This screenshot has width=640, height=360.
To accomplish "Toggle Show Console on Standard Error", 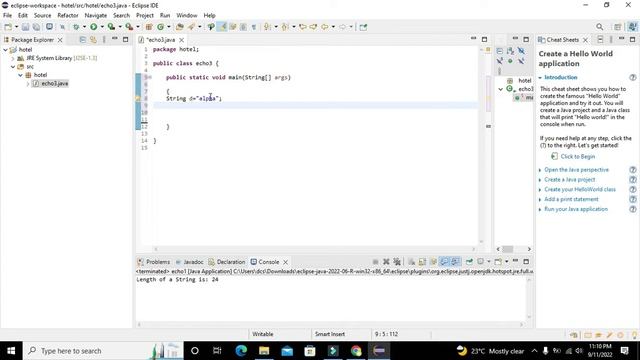I will click(x=455, y=262).
